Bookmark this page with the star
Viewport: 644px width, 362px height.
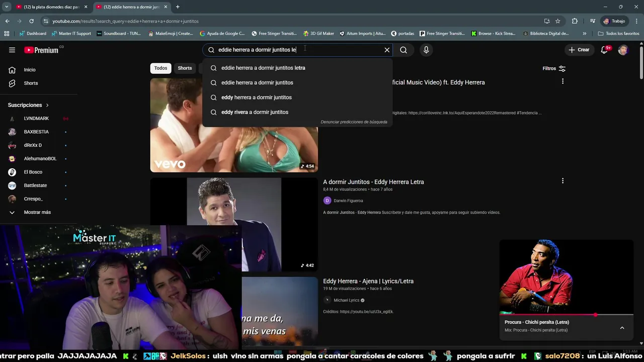557,21
